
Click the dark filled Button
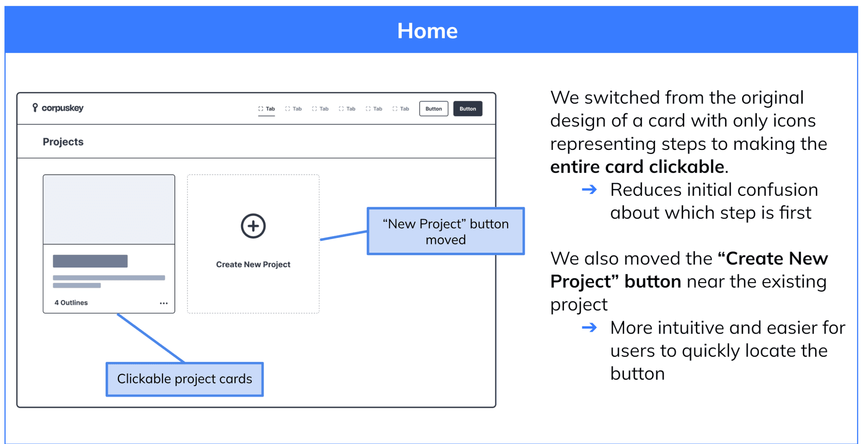[x=468, y=109]
